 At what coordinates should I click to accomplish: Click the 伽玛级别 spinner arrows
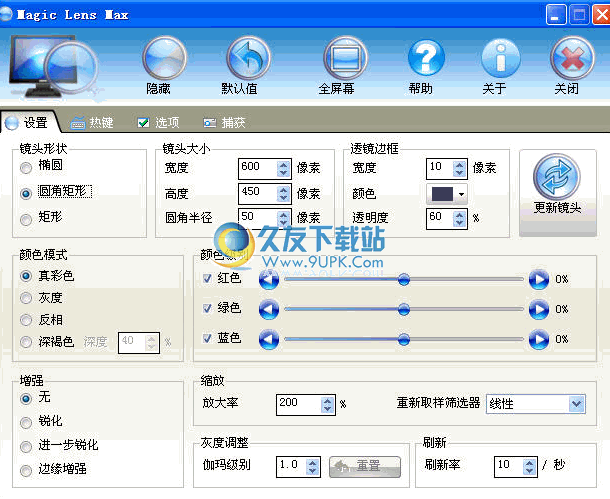click(312, 467)
